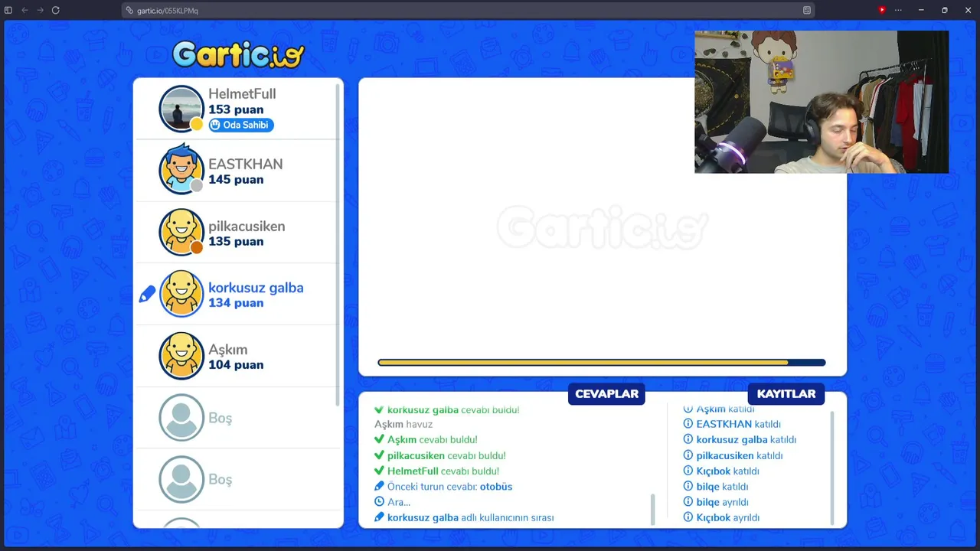Click the '145 puan' score
The height and width of the screenshot is (551, 980).
(x=236, y=179)
